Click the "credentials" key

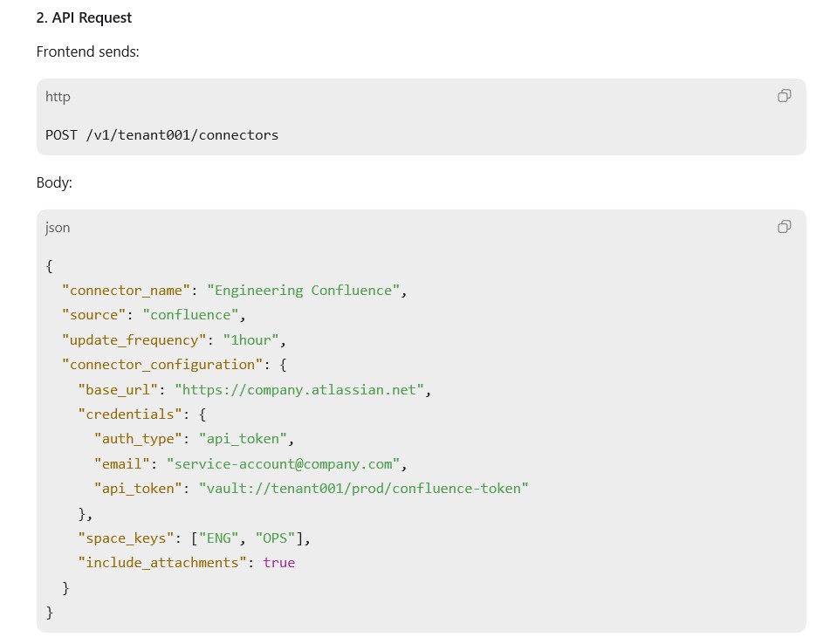pyautogui.click(x=130, y=414)
